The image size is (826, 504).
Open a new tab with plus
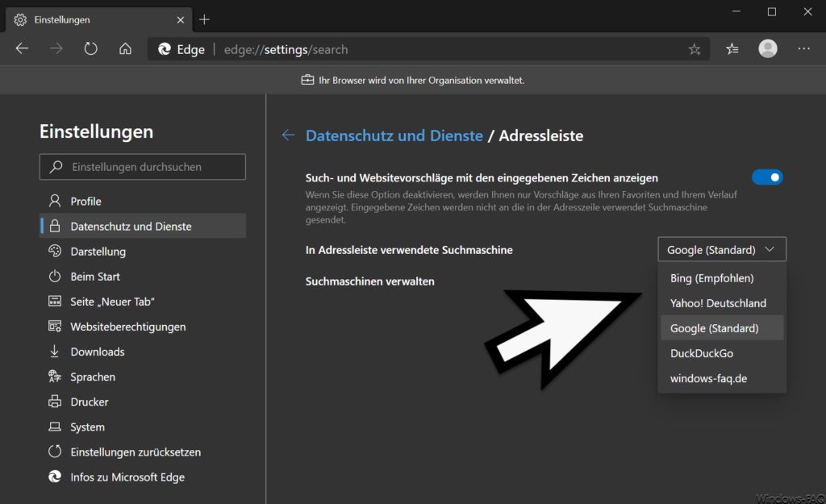tap(204, 19)
